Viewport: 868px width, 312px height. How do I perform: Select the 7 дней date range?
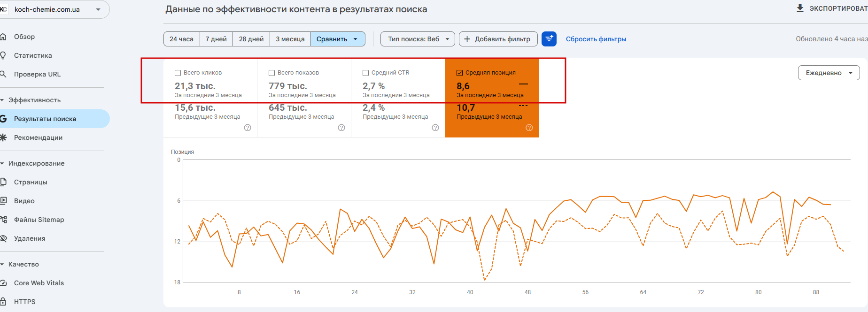click(x=216, y=39)
